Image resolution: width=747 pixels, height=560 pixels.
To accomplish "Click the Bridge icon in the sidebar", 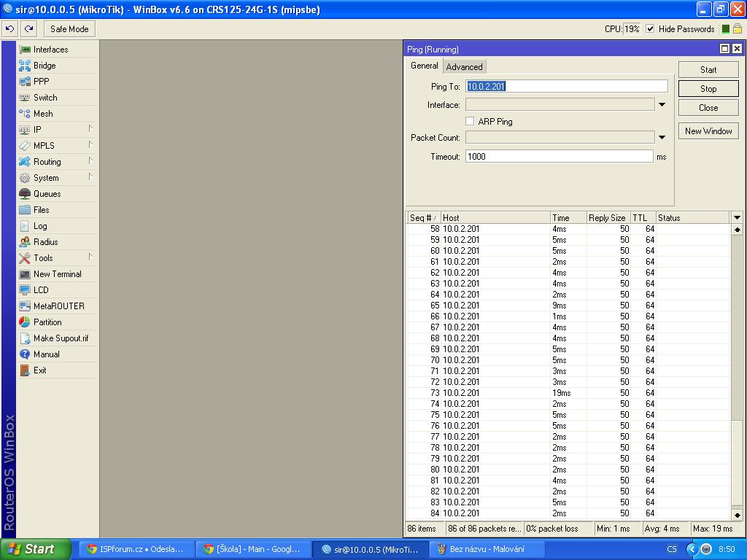I will (x=25, y=66).
